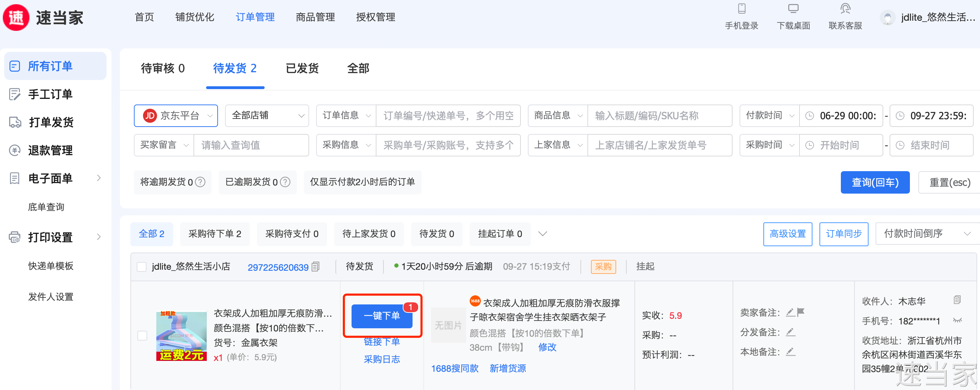Reveal phone number with the eye icon

coord(957,320)
